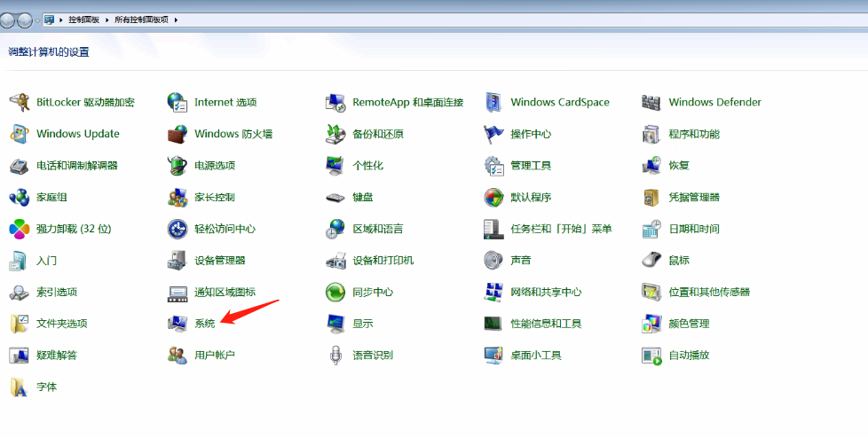This screenshot has height=438, width=868.
Task: Open the 颜色管理 link
Action: point(690,324)
